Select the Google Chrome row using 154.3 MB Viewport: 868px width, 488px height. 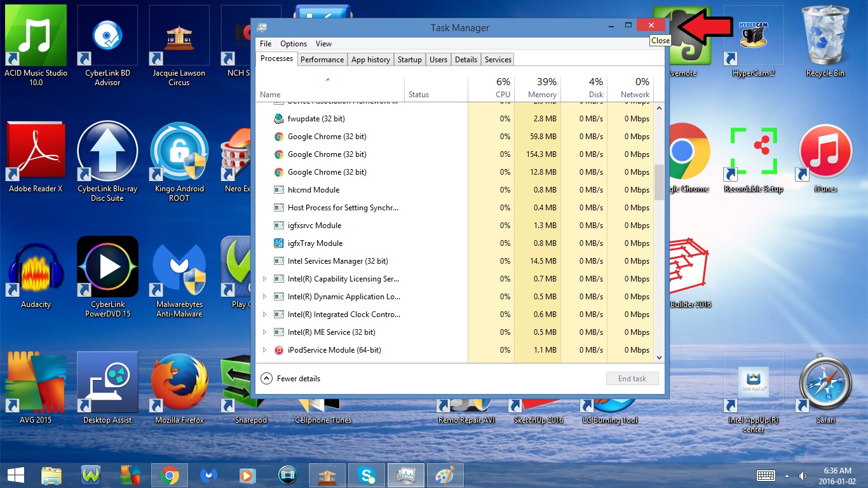[x=455, y=154]
